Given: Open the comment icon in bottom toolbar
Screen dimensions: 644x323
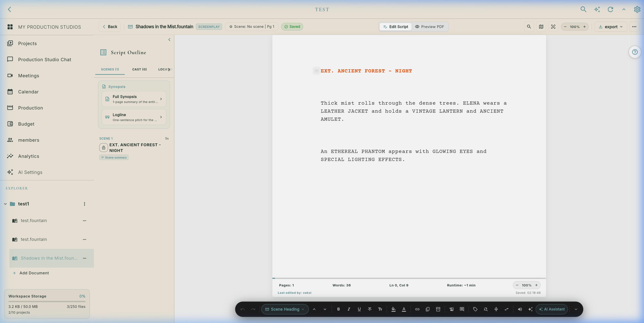Looking at the screenshot, I should [462, 309].
